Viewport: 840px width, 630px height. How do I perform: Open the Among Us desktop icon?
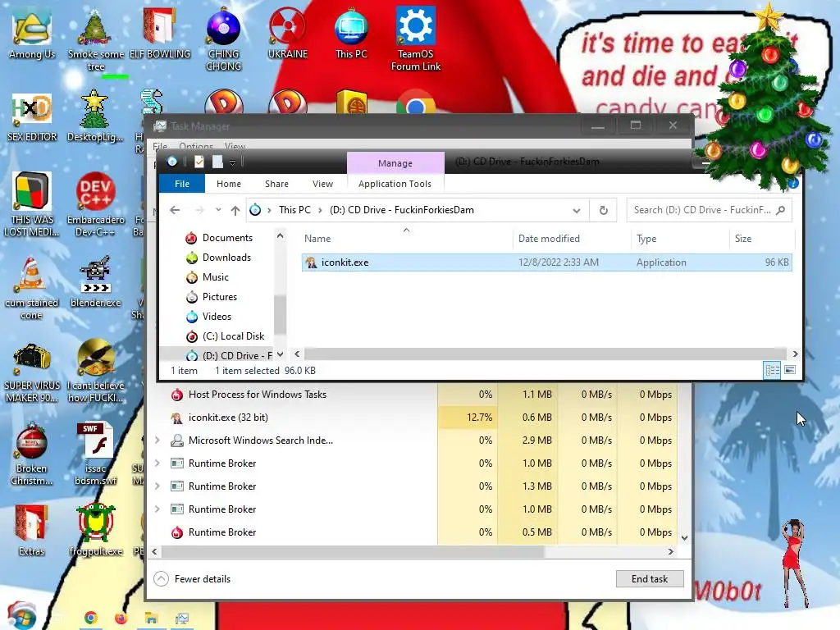point(32,34)
